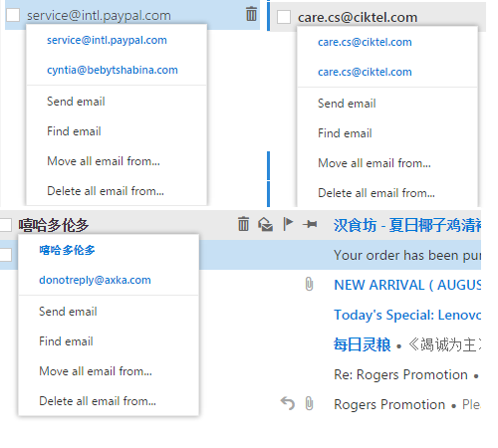
Task: Click the delete trash icon in 嘻哈多伦多 row
Action: pos(243,224)
